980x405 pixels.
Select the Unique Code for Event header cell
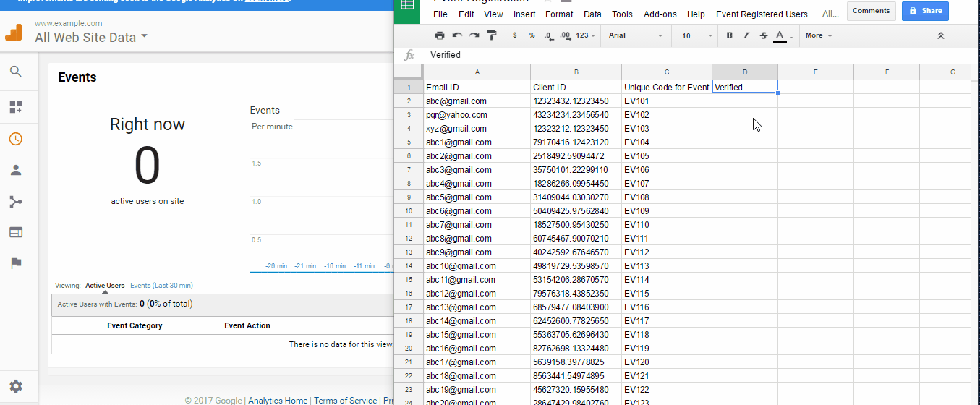point(667,88)
